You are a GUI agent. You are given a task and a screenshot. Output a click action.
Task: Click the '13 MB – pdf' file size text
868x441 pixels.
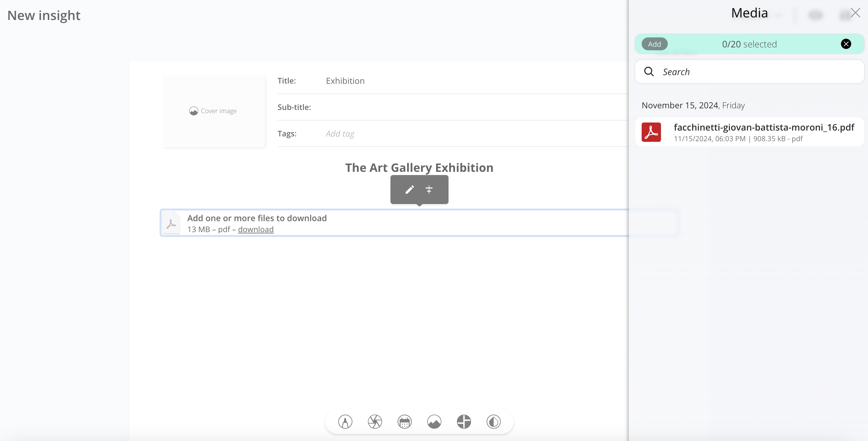click(x=209, y=229)
